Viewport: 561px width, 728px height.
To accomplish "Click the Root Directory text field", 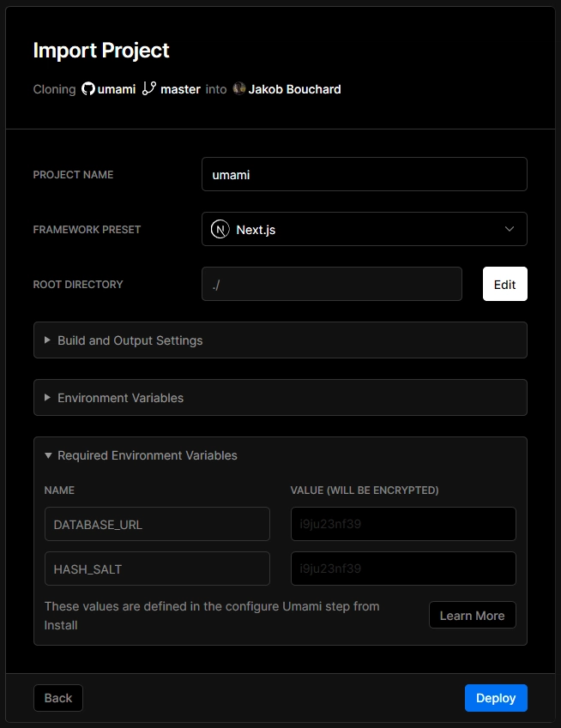I will [331, 284].
